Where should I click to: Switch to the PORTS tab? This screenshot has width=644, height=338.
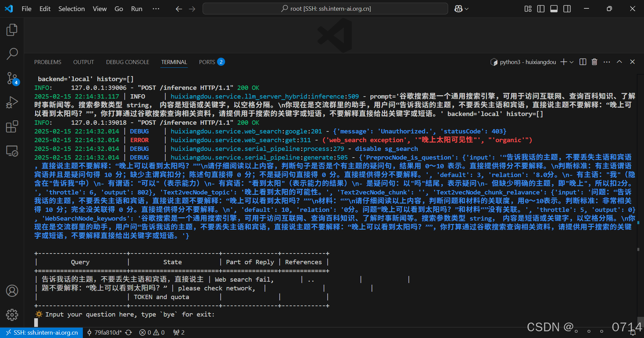(x=212, y=62)
